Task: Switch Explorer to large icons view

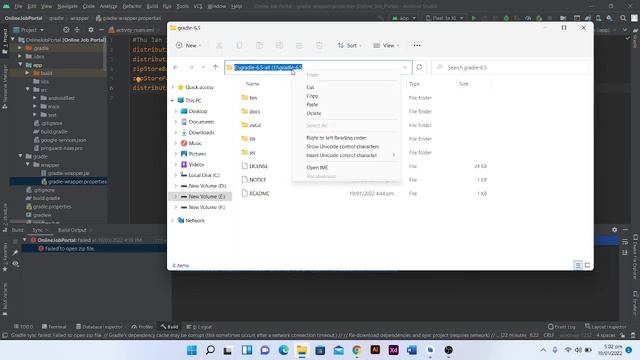Action: click(x=587, y=265)
